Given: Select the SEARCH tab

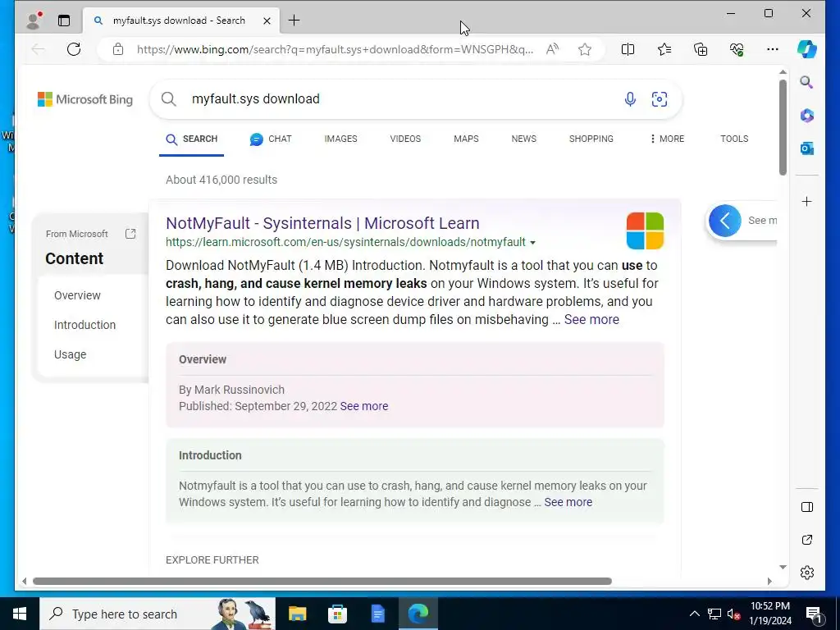Looking at the screenshot, I should point(192,139).
